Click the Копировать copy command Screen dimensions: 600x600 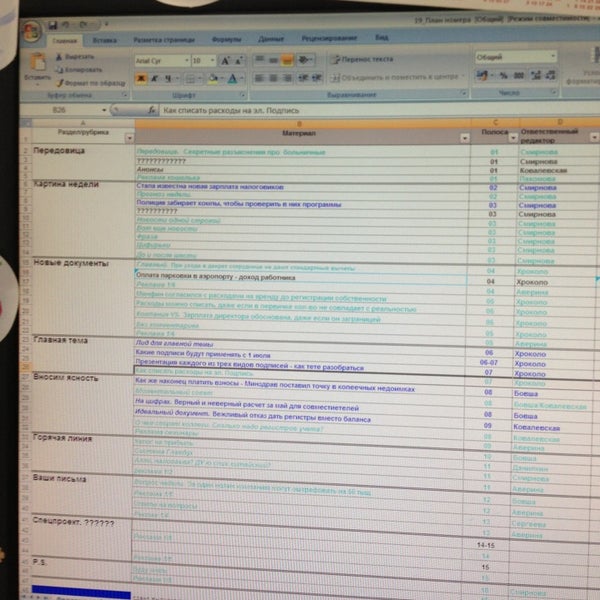tap(78, 70)
